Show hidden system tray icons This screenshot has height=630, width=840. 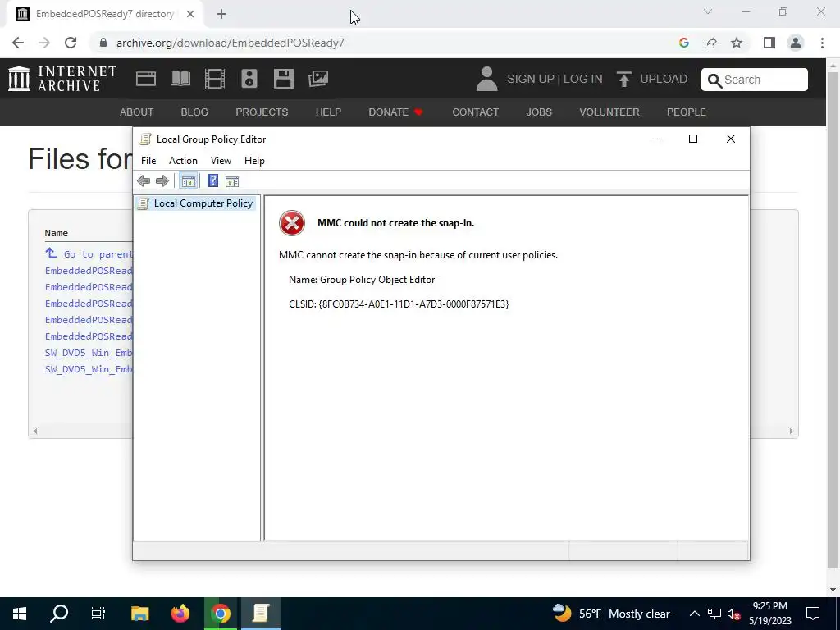coord(694,614)
